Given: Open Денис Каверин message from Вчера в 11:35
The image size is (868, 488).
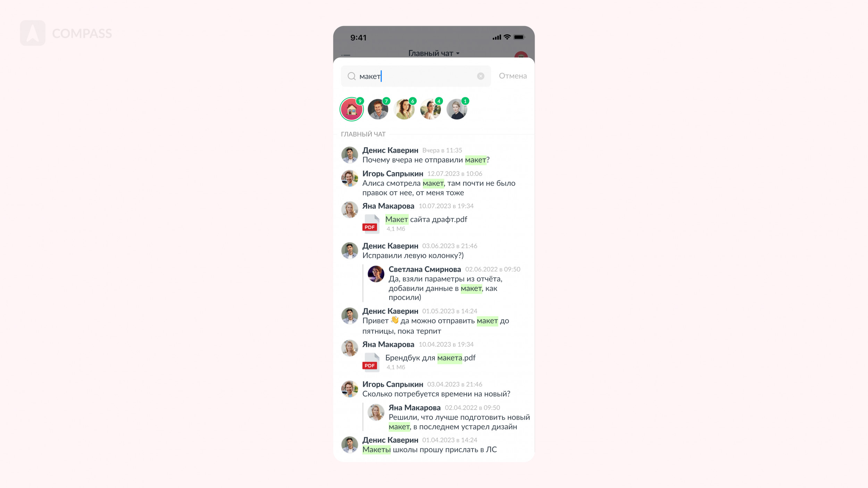Looking at the screenshot, I should [x=433, y=155].
